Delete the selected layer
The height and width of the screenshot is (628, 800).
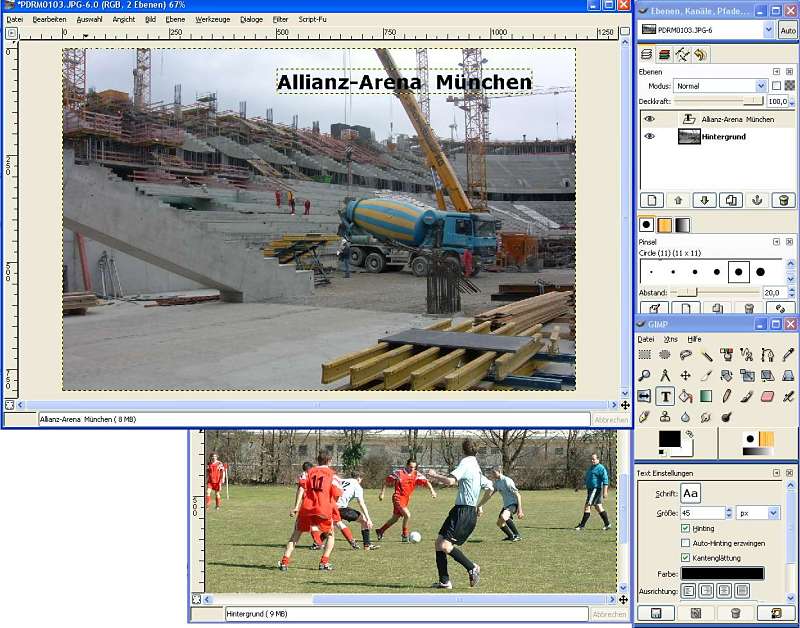(x=784, y=200)
